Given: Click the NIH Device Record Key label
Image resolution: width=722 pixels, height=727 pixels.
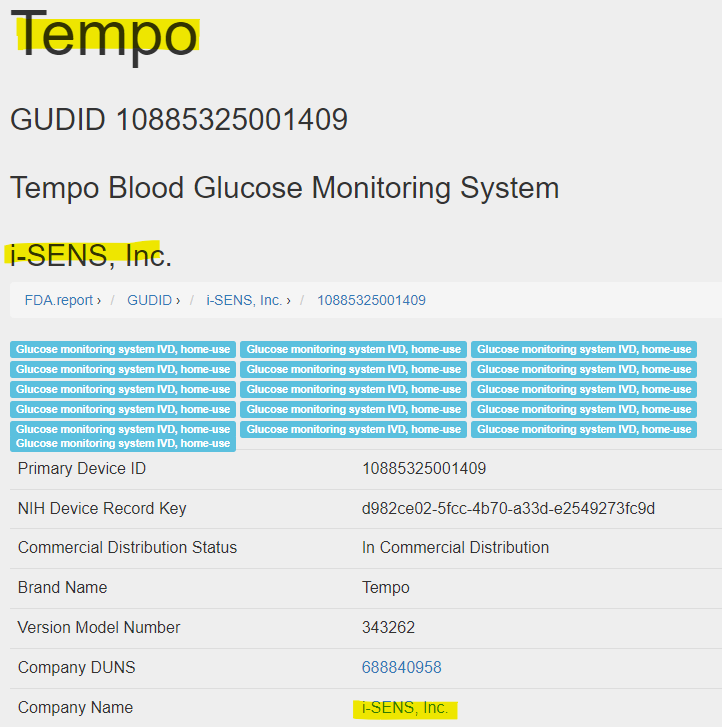Looking at the screenshot, I should [x=102, y=508].
